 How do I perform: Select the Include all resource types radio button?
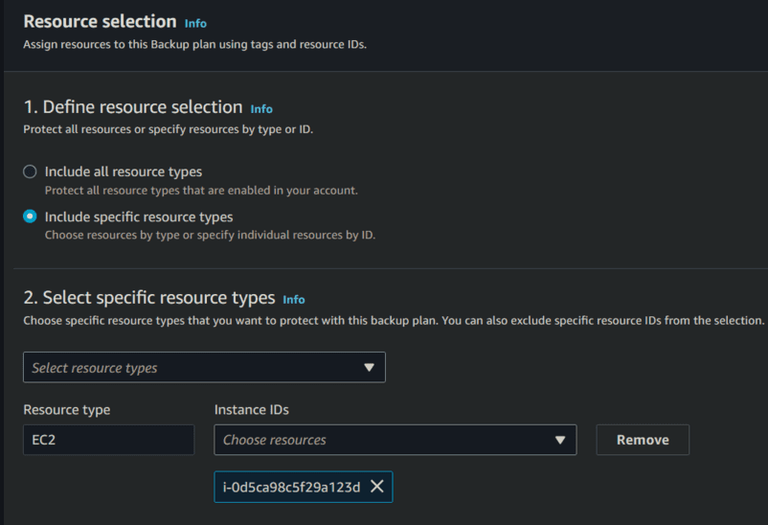coord(30,172)
